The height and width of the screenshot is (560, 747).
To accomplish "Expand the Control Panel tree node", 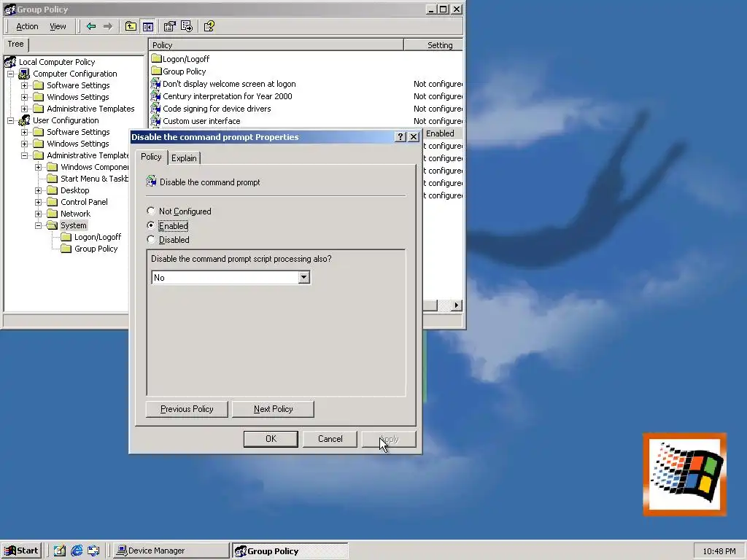I will coord(38,202).
